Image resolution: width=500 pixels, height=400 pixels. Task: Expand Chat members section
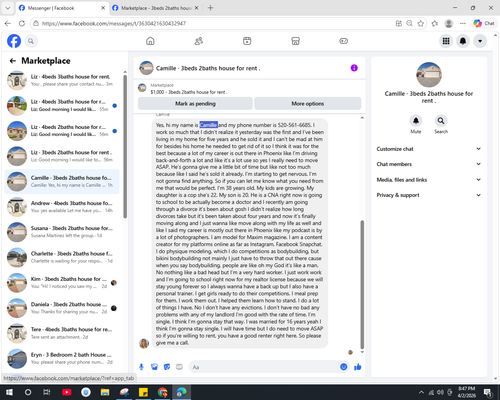point(429,164)
